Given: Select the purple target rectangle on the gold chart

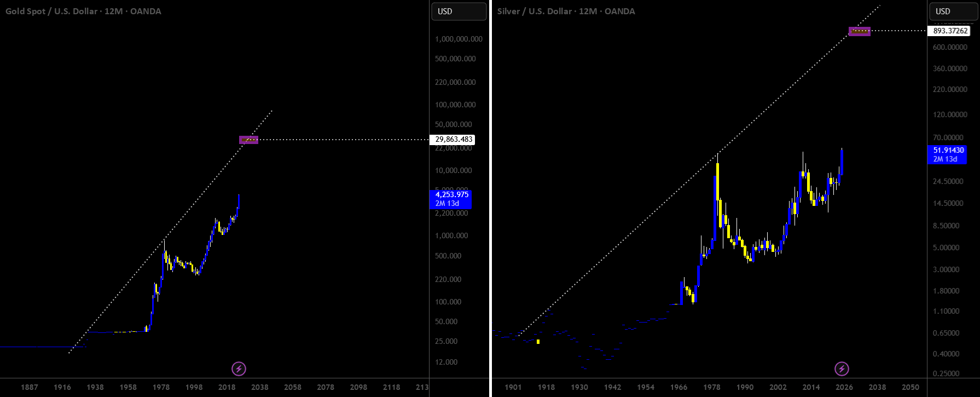Looking at the screenshot, I should 248,140.
